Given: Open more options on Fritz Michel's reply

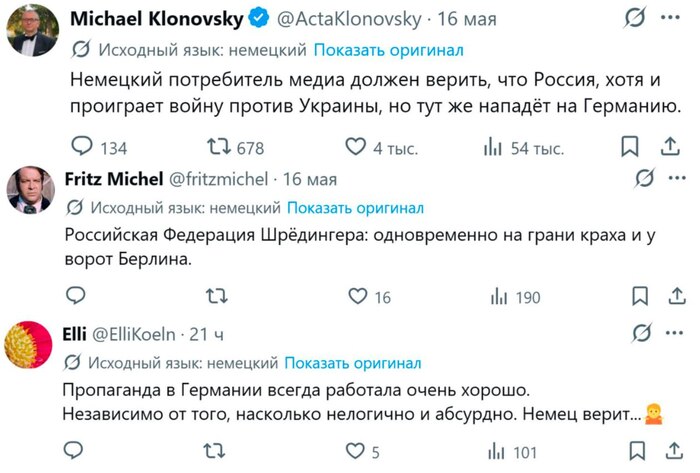Looking at the screenshot, I should point(677,178).
